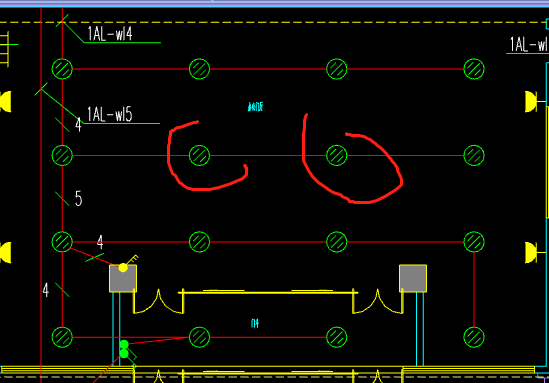Select the green double switch symbol near bottom
549x383 pixels.
(124, 349)
